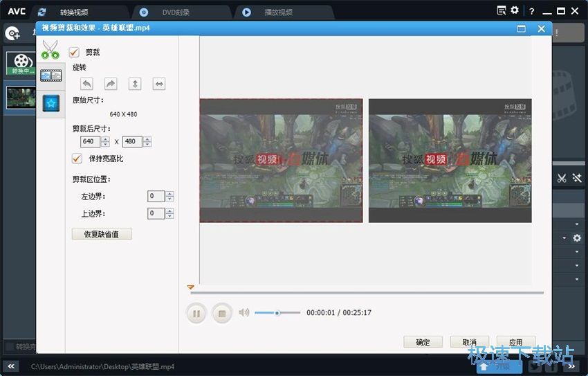Switch to 转换视频 tab
The width and height of the screenshot is (588, 376).
[x=74, y=12]
